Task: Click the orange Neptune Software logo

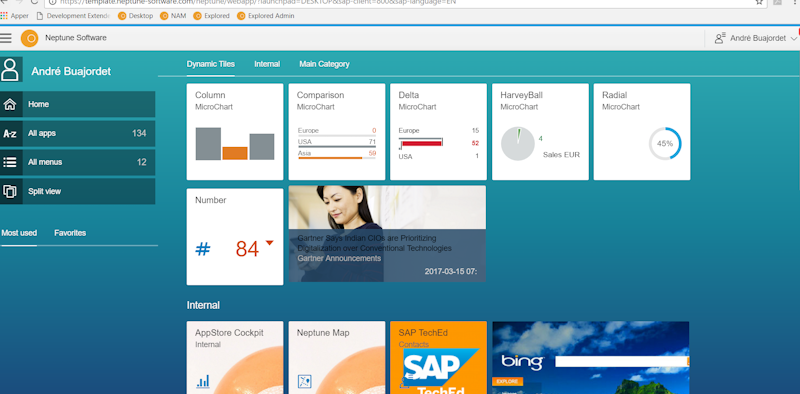Action: point(30,38)
